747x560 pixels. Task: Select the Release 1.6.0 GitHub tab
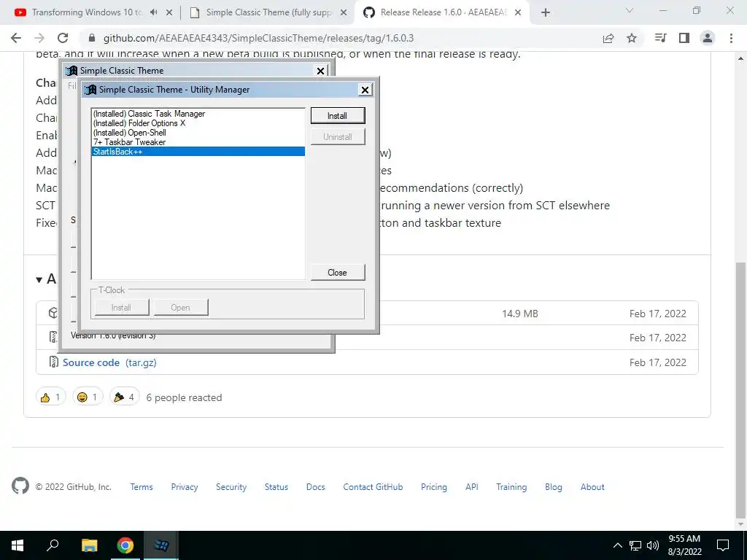443,12
